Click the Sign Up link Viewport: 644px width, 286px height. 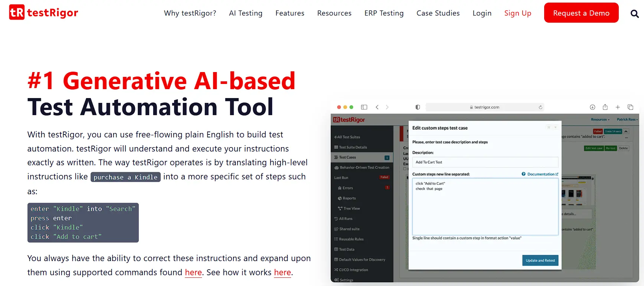(517, 13)
